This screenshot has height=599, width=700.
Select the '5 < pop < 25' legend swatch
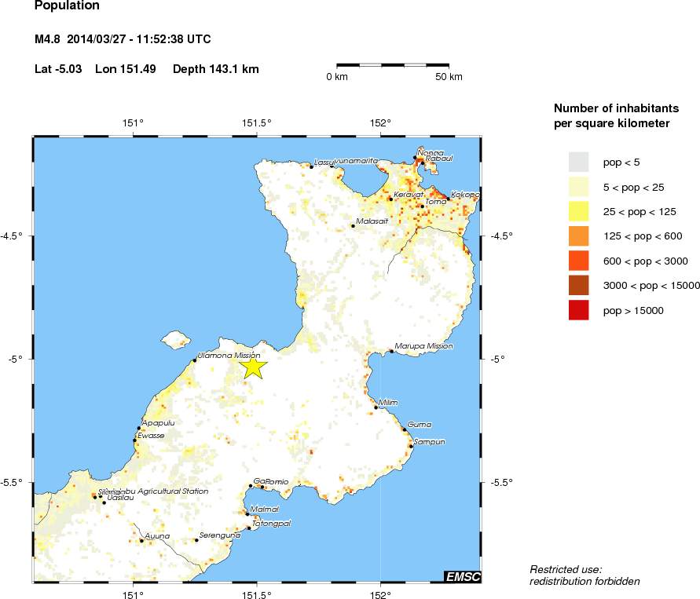pyautogui.click(x=578, y=186)
